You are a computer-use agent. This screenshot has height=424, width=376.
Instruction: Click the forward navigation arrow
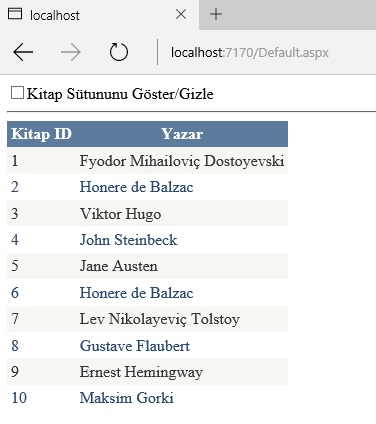pos(71,52)
